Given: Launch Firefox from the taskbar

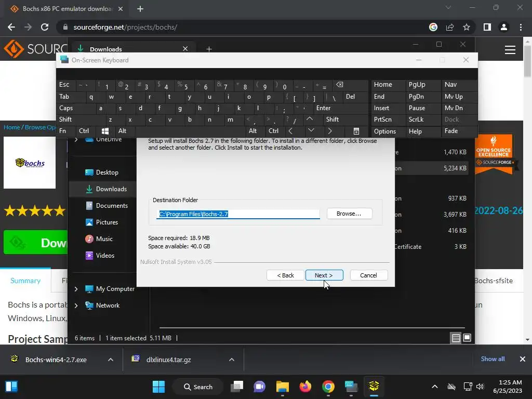Looking at the screenshot, I should tap(305, 387).
